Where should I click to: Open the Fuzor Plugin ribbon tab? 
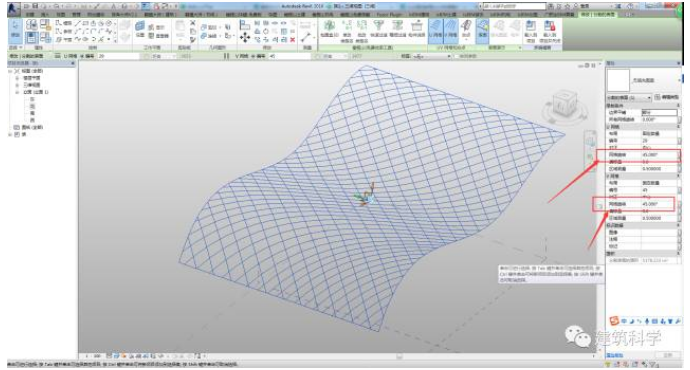coord(389,15)
